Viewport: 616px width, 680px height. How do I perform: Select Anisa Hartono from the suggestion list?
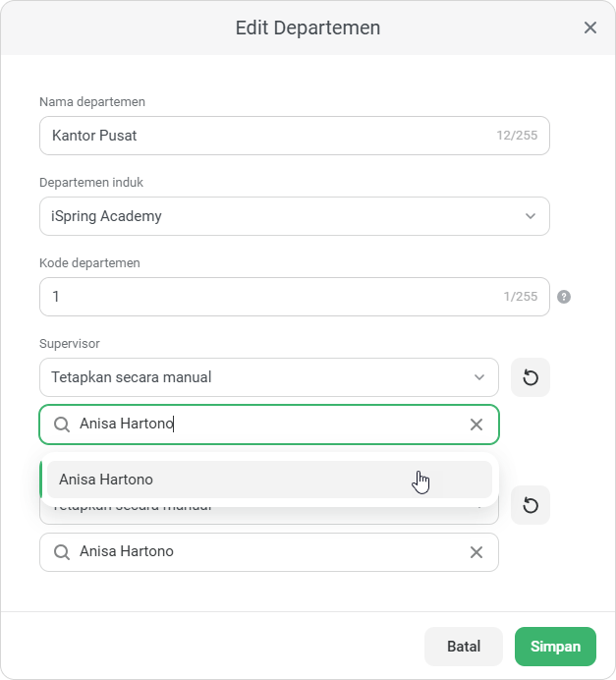[269, 480]
